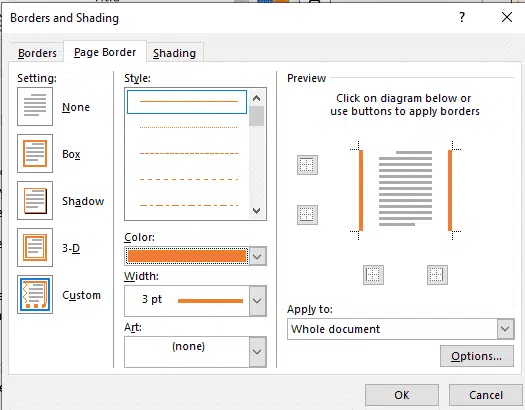
Task: Select the None border setting icon
Action: point(35,106)
